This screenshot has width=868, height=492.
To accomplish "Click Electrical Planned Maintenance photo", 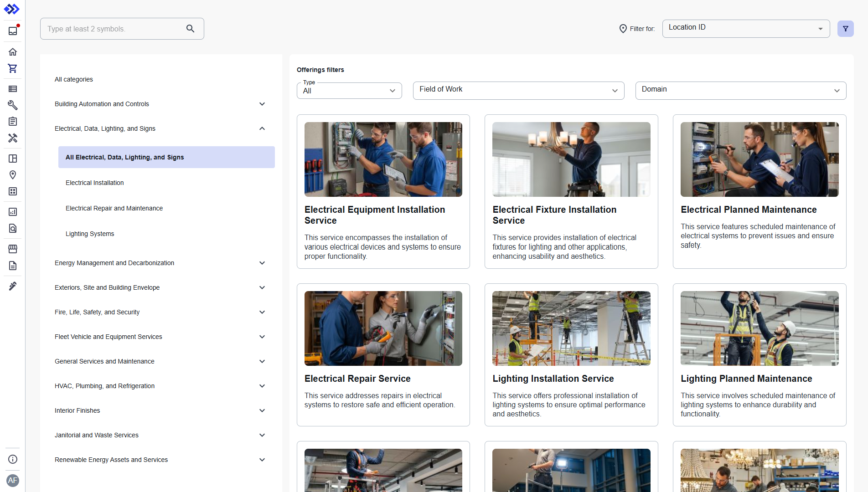I will pyautogui.click(x=759, y=159).
